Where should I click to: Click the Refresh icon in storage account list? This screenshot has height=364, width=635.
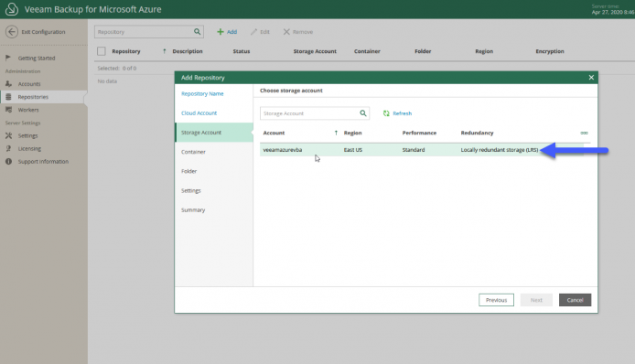coord(386,113)
